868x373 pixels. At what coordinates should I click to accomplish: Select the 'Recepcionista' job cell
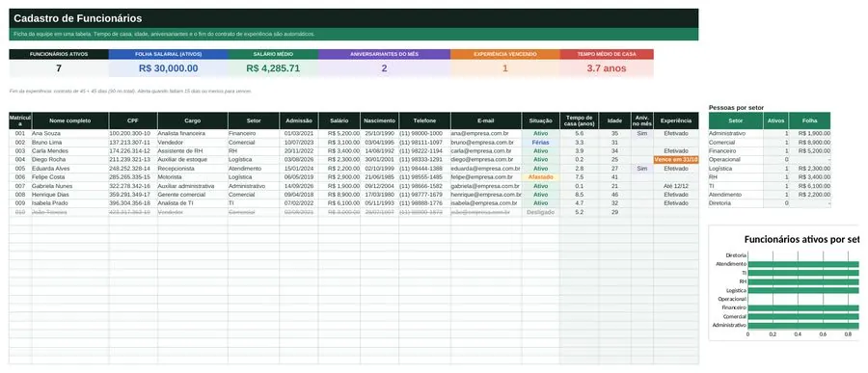[192, 169]
